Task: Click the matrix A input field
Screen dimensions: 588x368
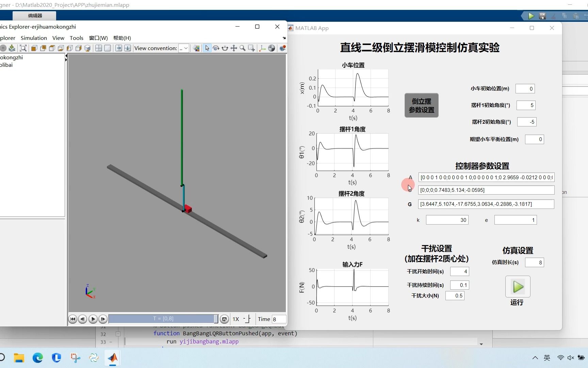Action: pos(486,177)
